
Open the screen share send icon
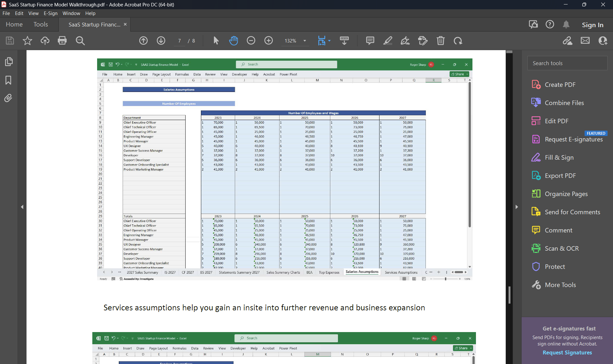533,25
